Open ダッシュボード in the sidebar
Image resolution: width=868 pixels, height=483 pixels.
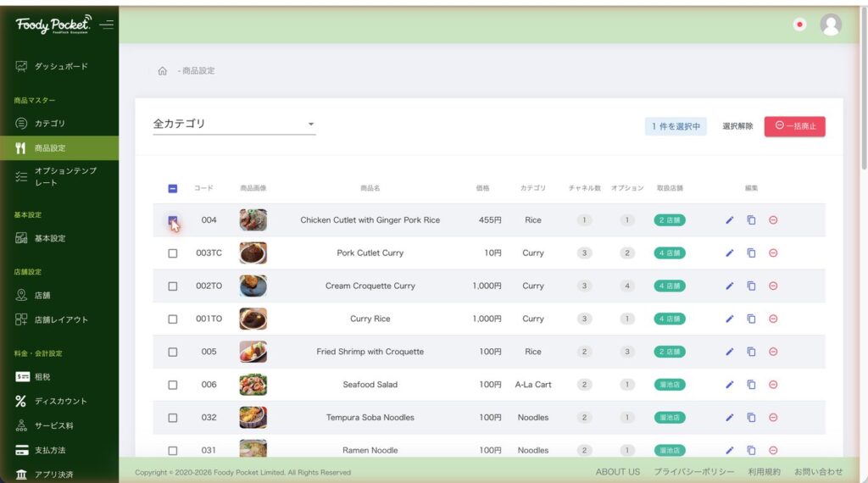(x=59, y=66)
